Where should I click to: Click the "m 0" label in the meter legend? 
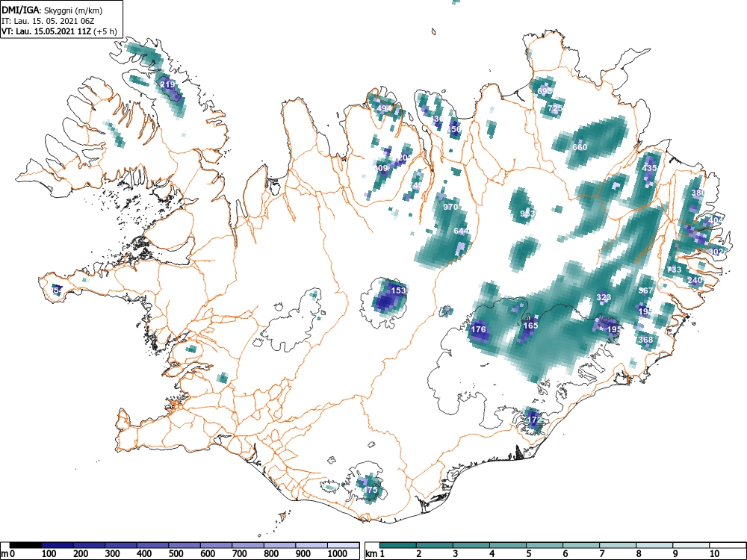click(x=8, y=554)
